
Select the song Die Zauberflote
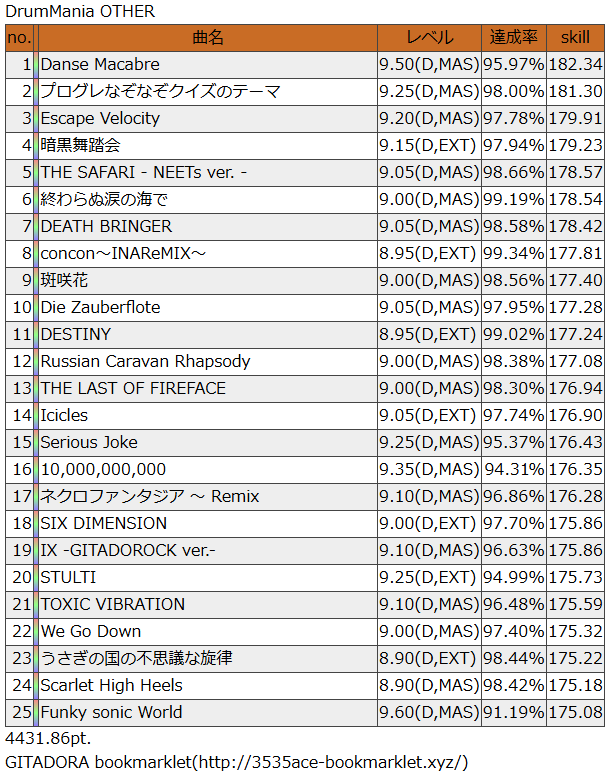(x=100, y=308)
